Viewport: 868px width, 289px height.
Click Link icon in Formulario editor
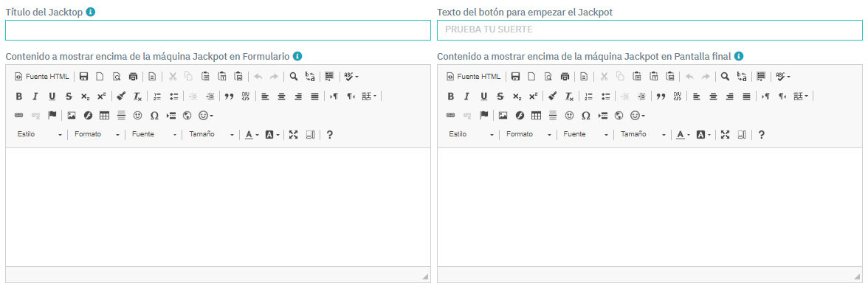pyautogui.click(x=19, y=116)
